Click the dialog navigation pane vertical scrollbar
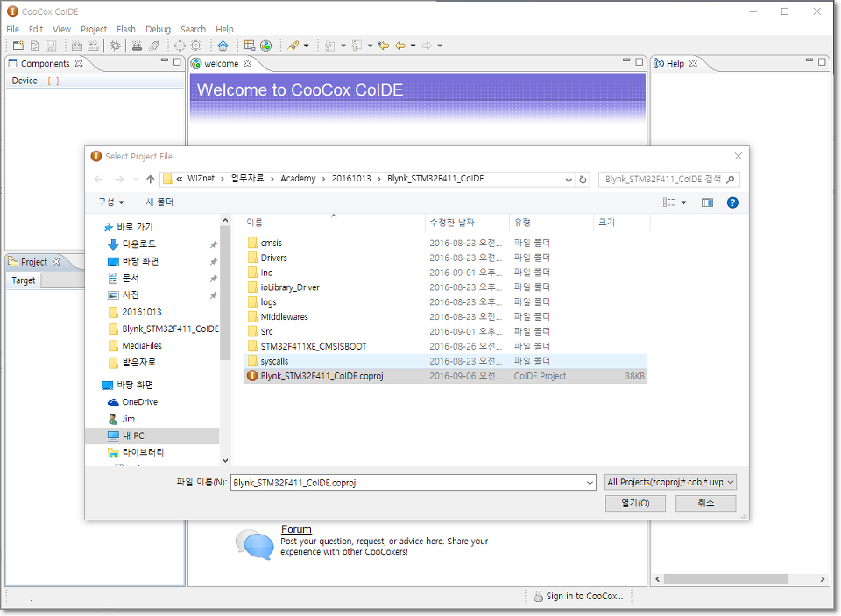 click(x=225, y=293)
